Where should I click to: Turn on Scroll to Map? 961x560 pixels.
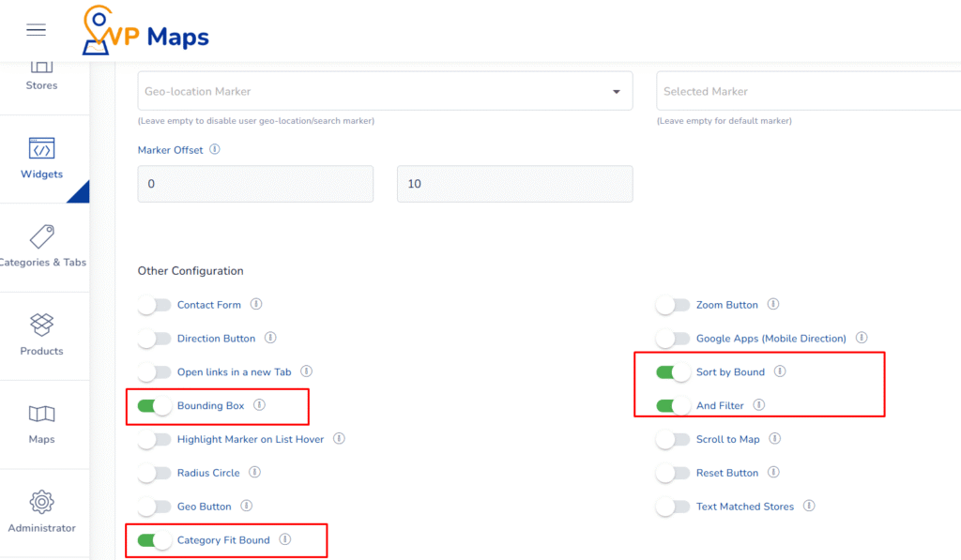tap(672, 438)
